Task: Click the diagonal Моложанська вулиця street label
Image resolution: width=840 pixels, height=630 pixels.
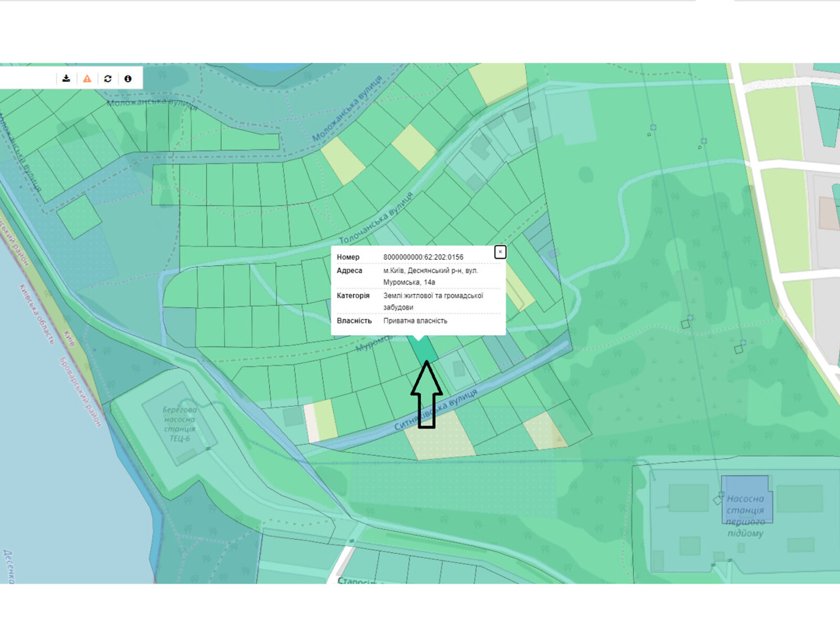Action: click(346, 109)
